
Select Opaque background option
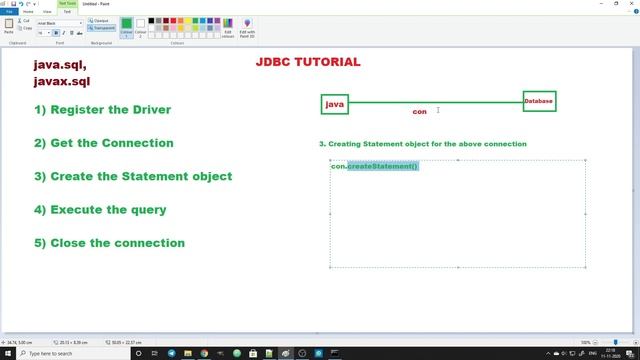[99, 20]
